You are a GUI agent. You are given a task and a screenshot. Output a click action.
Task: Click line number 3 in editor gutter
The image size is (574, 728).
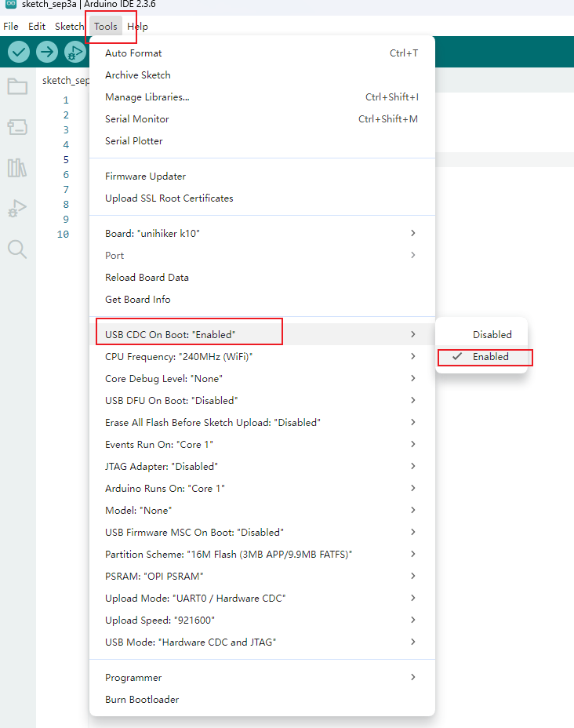tap(66, 129)
